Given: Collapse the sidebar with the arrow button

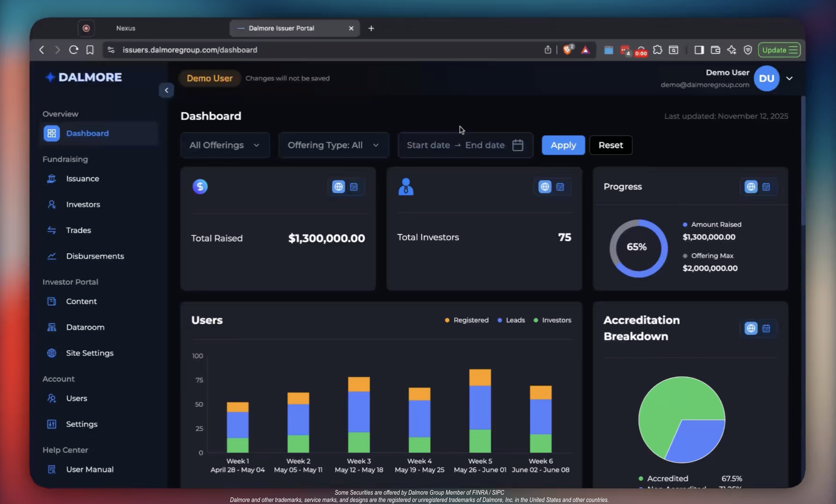Looking at the screenshot, I should click(x=166, y=90).
